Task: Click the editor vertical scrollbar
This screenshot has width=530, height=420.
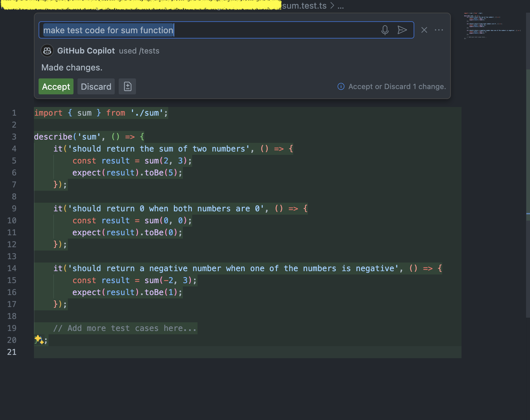Action: click(528, 193)
